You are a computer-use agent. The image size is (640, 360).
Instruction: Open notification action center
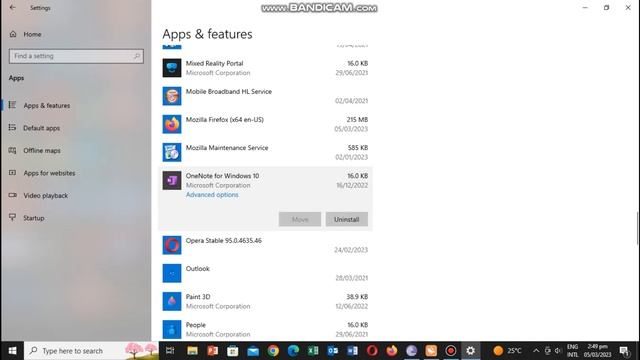624,351
